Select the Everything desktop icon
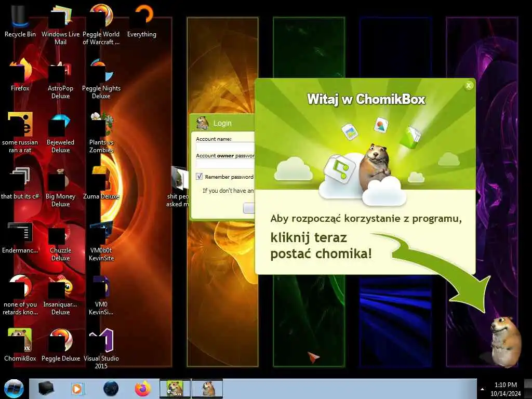This screenshot has height=399, width=532. pyautogui.click(x=142, y=21)
